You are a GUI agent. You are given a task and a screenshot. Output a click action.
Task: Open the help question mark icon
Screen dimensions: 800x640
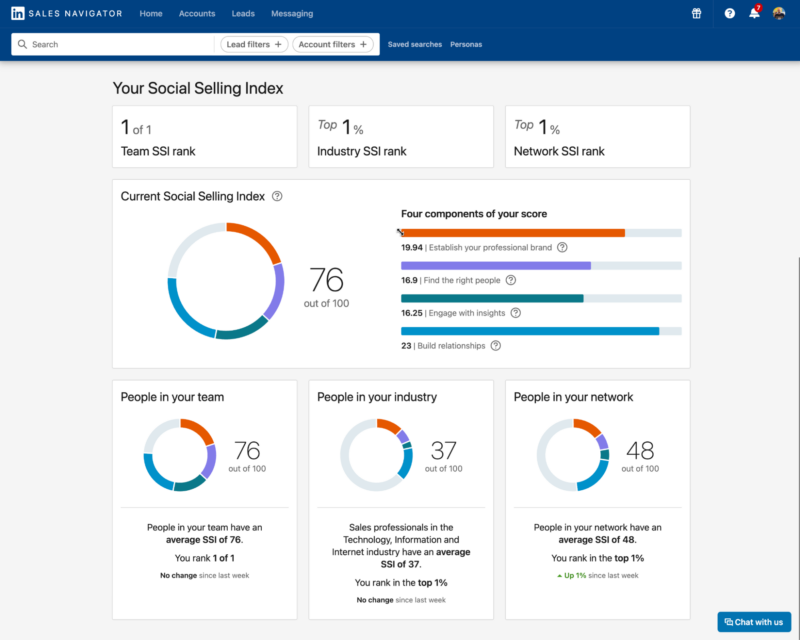point(730,13)
